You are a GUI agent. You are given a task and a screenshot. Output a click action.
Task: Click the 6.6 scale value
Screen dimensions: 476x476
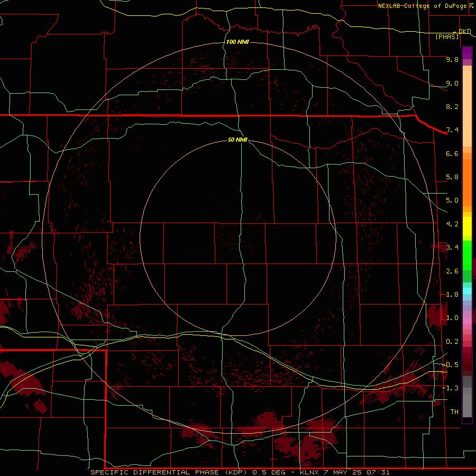(x=452, y=153)
